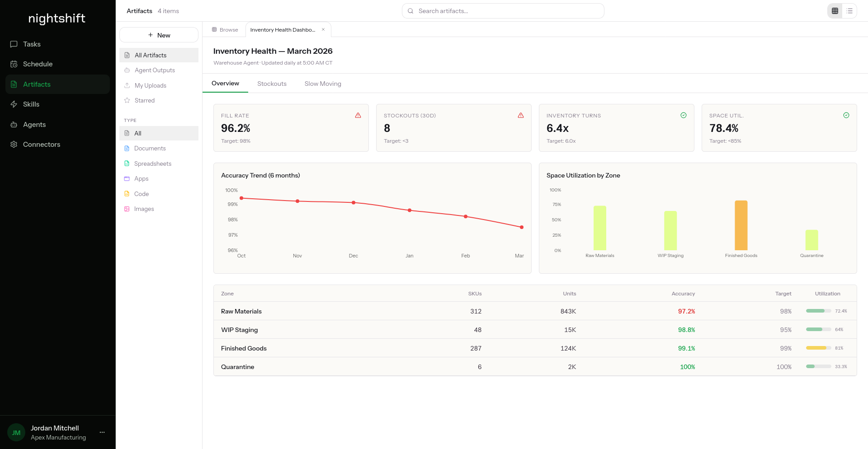
Task: Open the Stockouts tab
Action: point(272,84)
